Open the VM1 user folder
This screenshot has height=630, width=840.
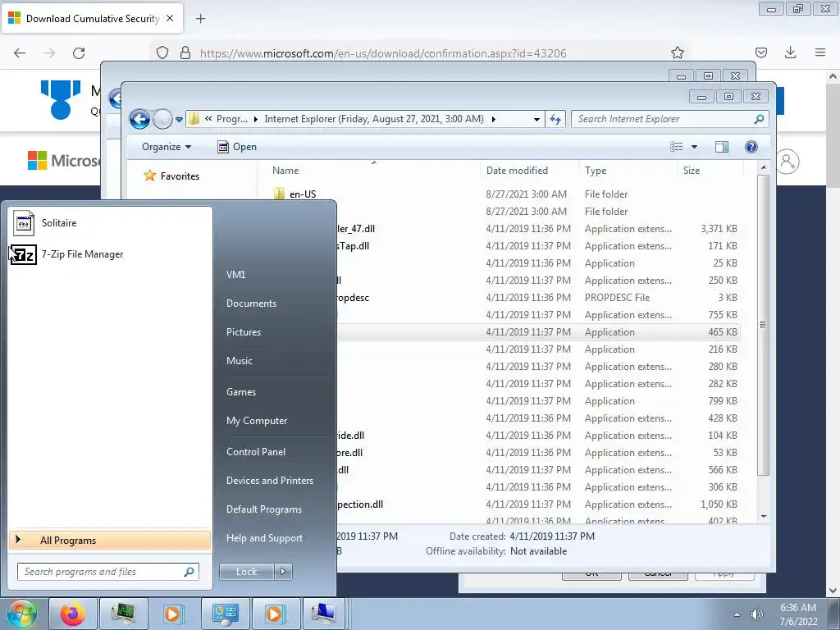[x=235, y=275]
